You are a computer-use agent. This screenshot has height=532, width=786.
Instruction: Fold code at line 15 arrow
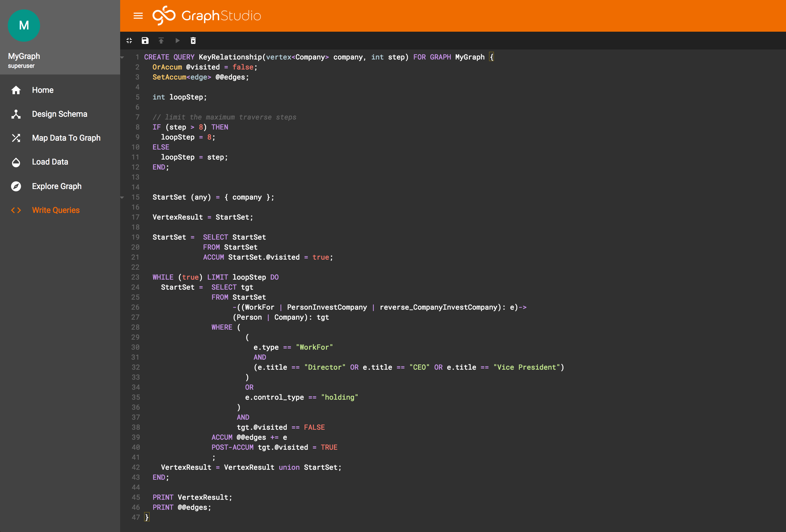[x=122, y=197]
